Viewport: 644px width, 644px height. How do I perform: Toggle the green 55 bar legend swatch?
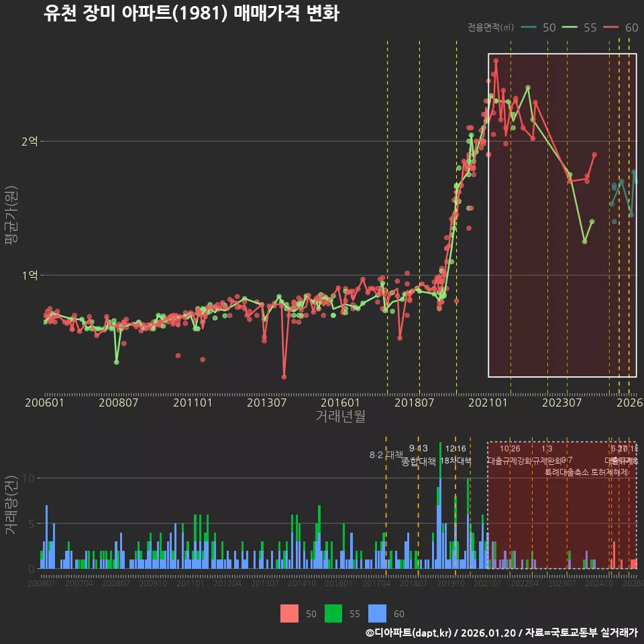tap(333, 614)
